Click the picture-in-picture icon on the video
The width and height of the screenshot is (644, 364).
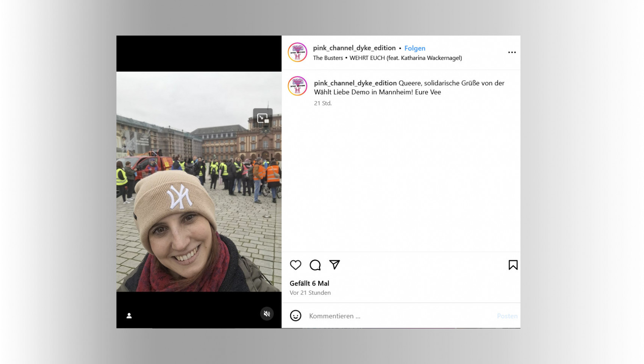coord(263,118)
